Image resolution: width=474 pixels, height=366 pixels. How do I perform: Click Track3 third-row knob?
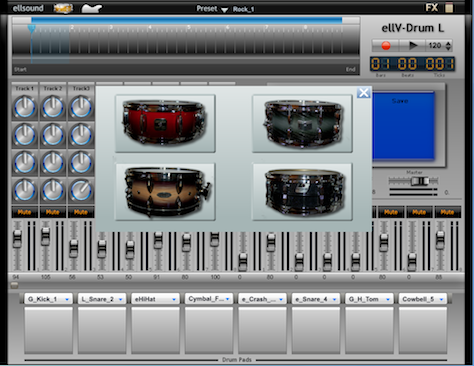click(x=81, y=163)
